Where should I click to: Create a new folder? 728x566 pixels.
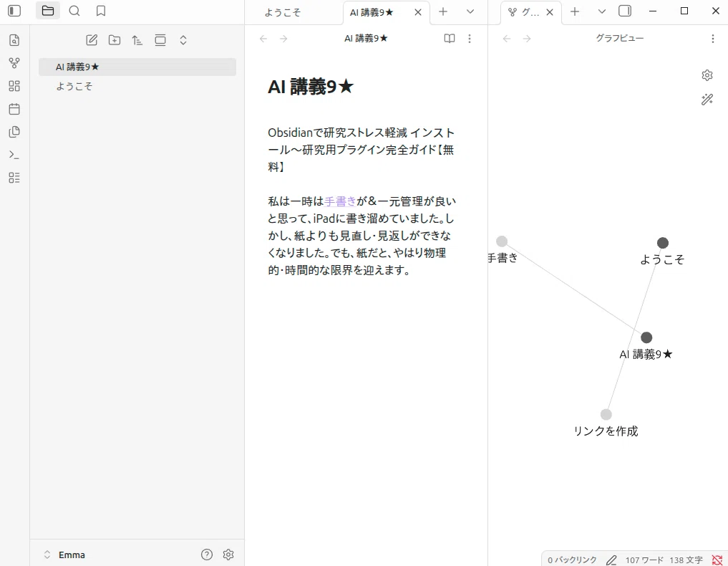coord(115,40)
